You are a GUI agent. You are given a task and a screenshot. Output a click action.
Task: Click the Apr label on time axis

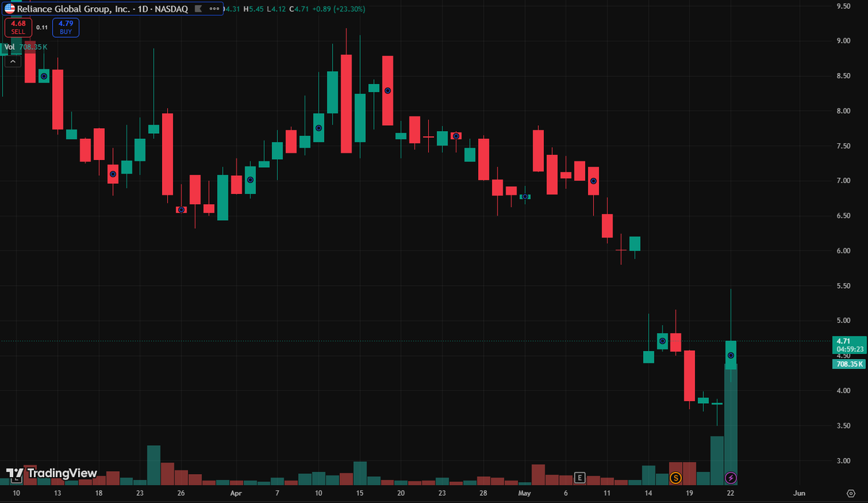(235, 492)
